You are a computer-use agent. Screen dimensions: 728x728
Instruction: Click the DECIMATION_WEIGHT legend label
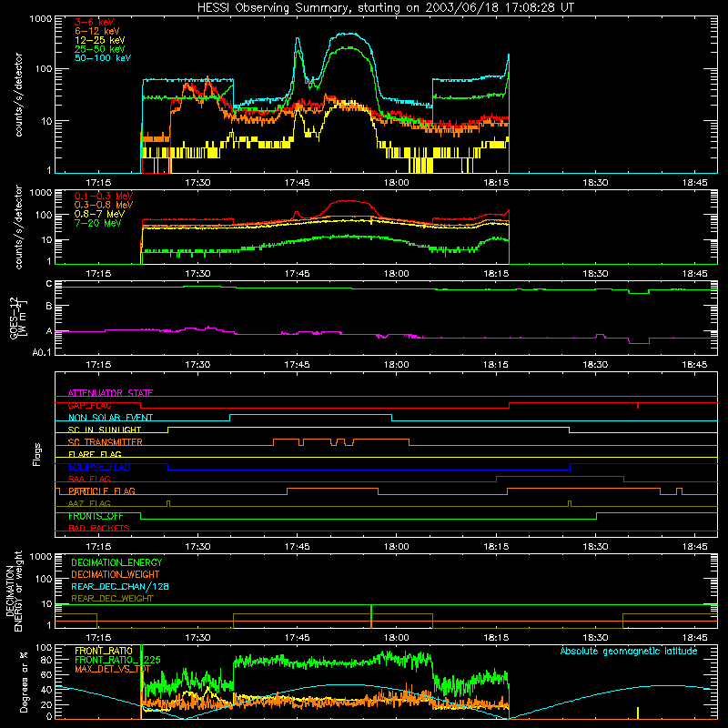point(116,574)
